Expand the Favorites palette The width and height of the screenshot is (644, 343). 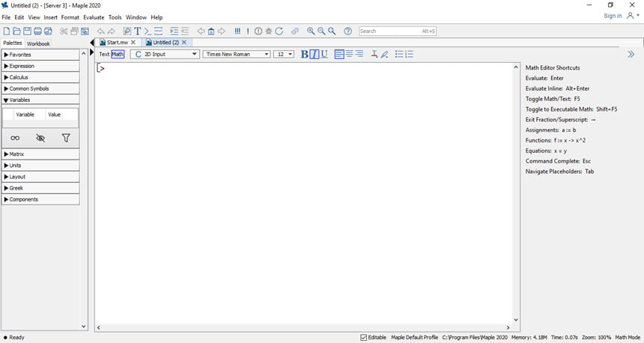pyautogui.click(x=40, y=55)
